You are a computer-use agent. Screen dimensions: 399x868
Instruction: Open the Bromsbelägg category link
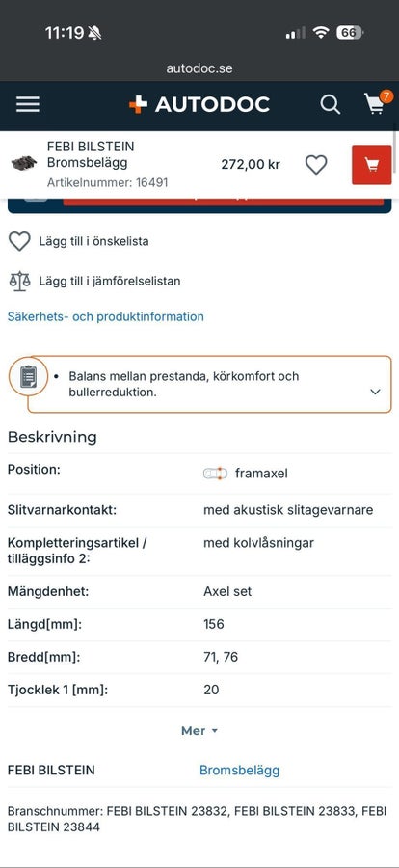(x=239, y=770)
